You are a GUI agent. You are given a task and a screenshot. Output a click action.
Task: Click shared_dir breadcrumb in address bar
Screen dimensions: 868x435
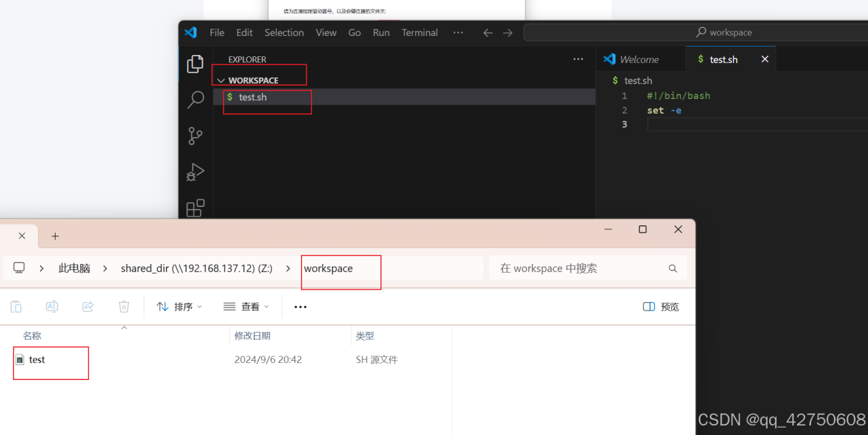click(196, 268)
